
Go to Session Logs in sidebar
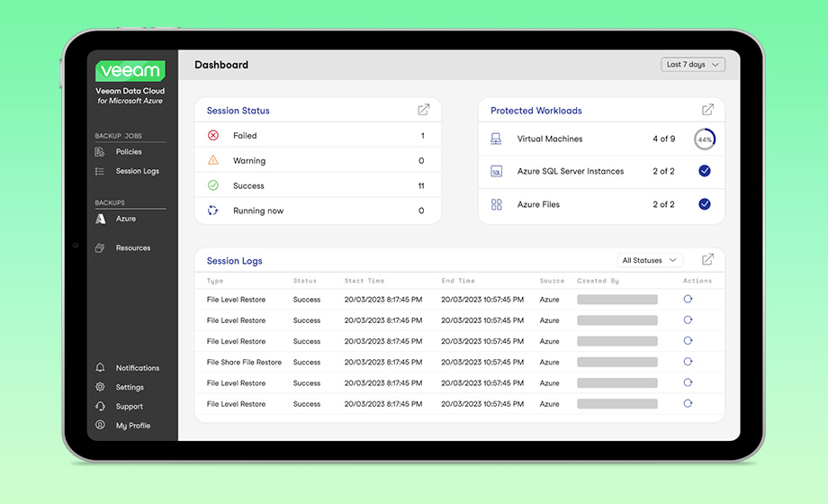click(x=137, y=171)
